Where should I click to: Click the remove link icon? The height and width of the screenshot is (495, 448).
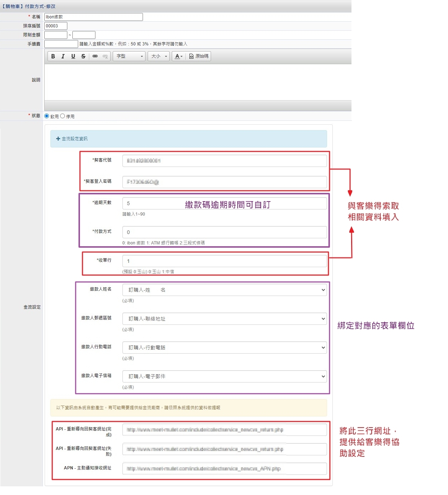105,56
